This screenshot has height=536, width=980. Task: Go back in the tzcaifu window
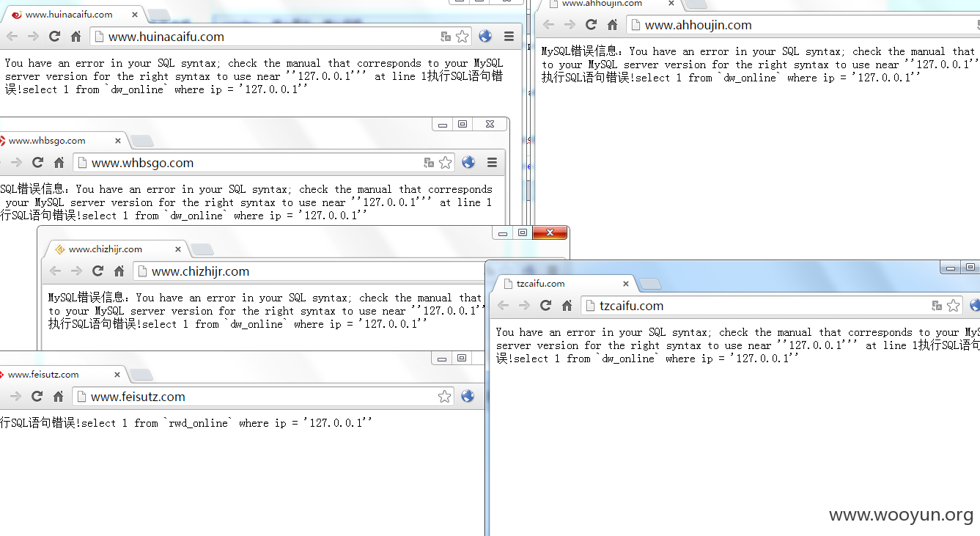tap(503, 306)
